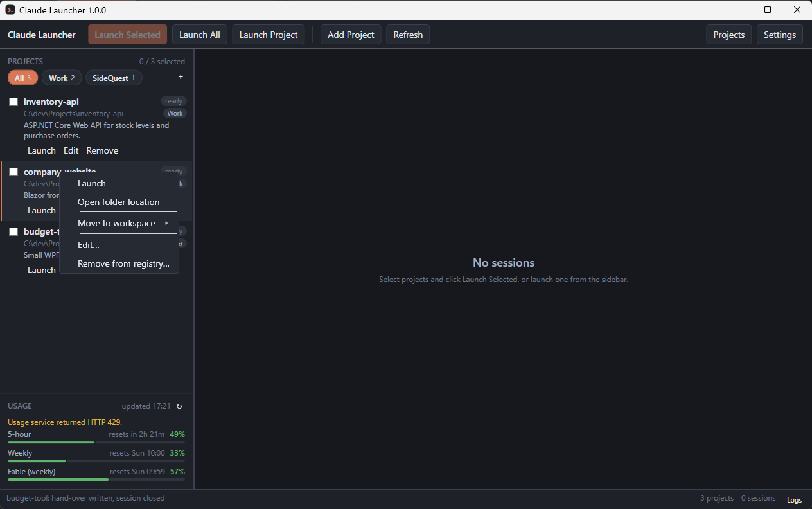Open the Add Project dialog
Viewport: 812px width, 509px height.
click(x=351, y=35)
